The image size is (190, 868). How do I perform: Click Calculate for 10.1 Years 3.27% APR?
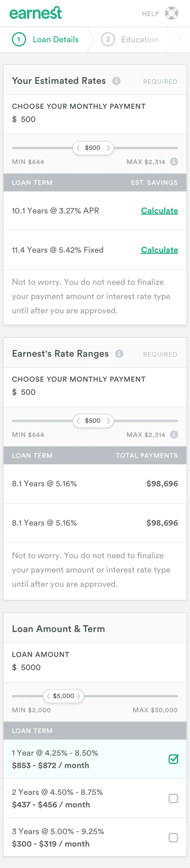point(159,211)
